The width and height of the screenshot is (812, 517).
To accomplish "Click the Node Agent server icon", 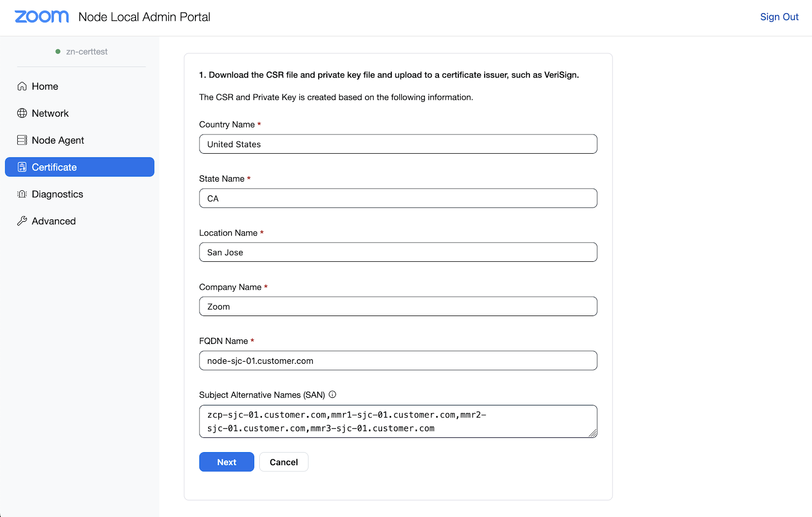I will point(22,140).
